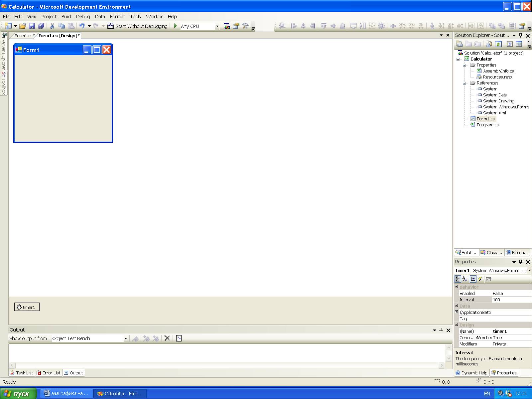Pin or unpin the Solution Explorer panel
Viewport: 532px width, 399px height.
(521, 35)
